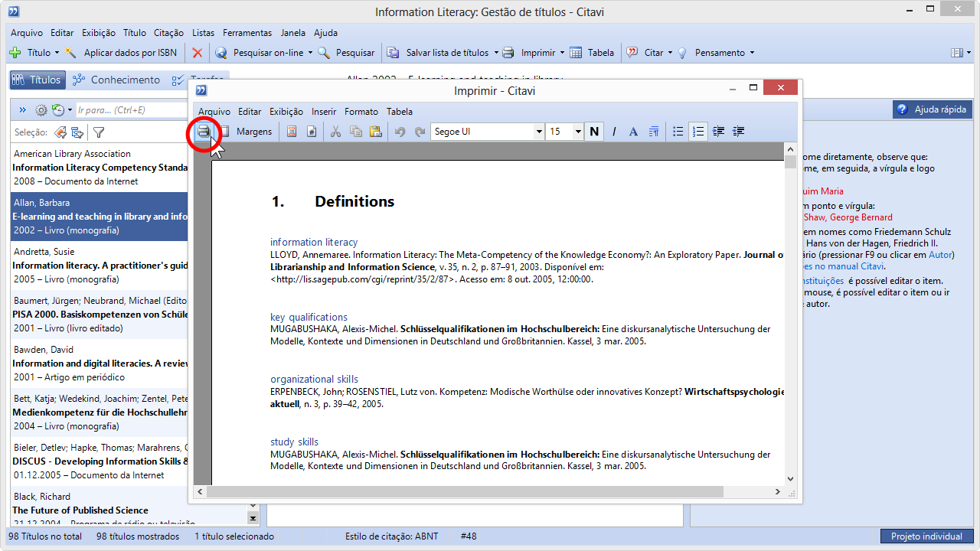Open Tabela menu in the Imprimir window
Viewport: 980px width, 551px height.
click(x=400, y=112)
